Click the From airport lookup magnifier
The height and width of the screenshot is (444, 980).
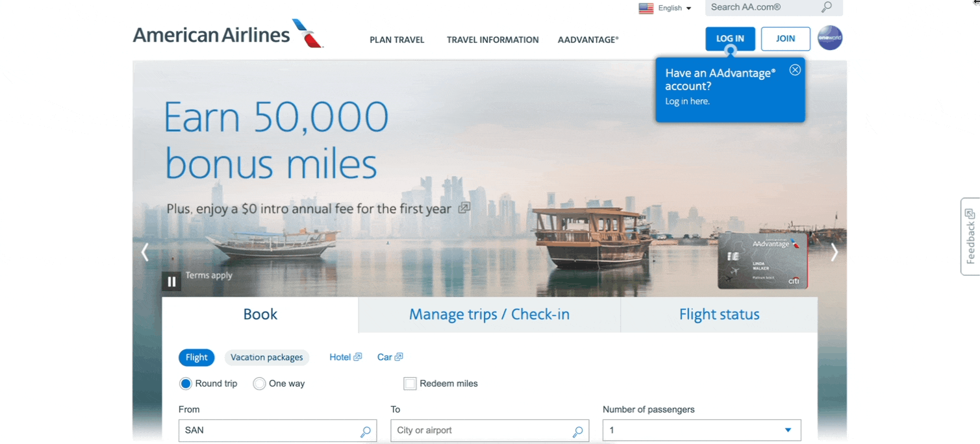(366, 431)
